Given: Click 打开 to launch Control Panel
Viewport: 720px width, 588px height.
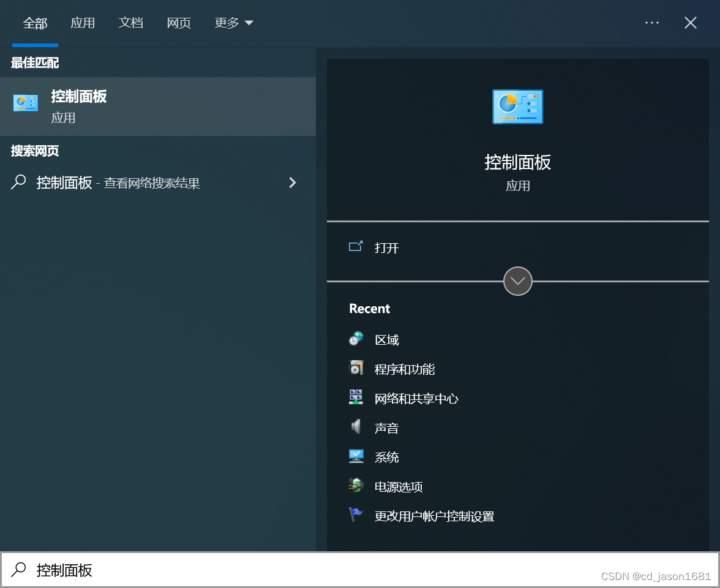Looking at the screenshot, I should 386,247.
